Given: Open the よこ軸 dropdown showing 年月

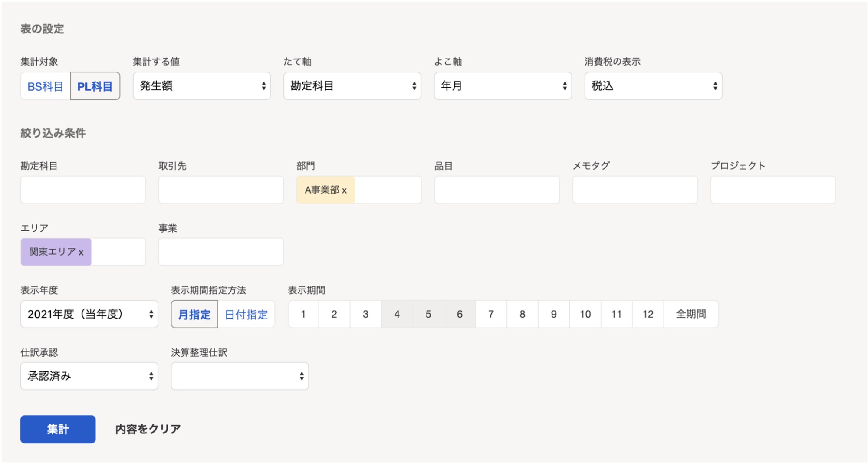Looking at the screenshot, I should click(503, 86).
